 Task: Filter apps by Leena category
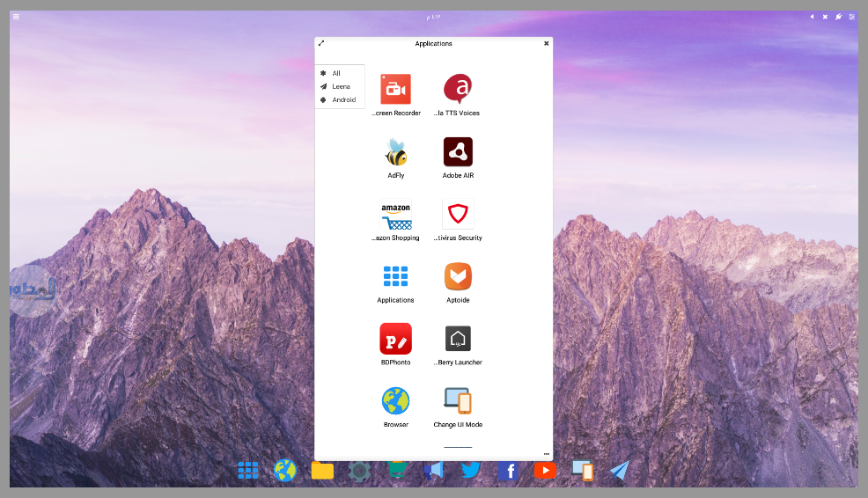pyautogui.click(x=340, y=86)
